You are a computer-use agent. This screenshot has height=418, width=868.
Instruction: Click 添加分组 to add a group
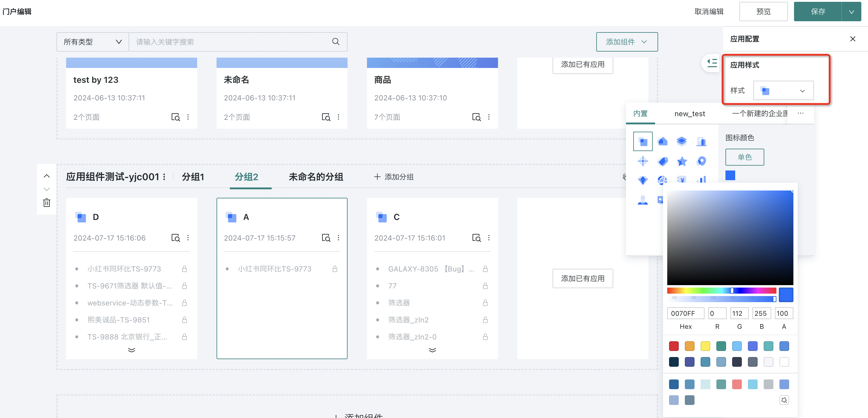tap(394, 177)
